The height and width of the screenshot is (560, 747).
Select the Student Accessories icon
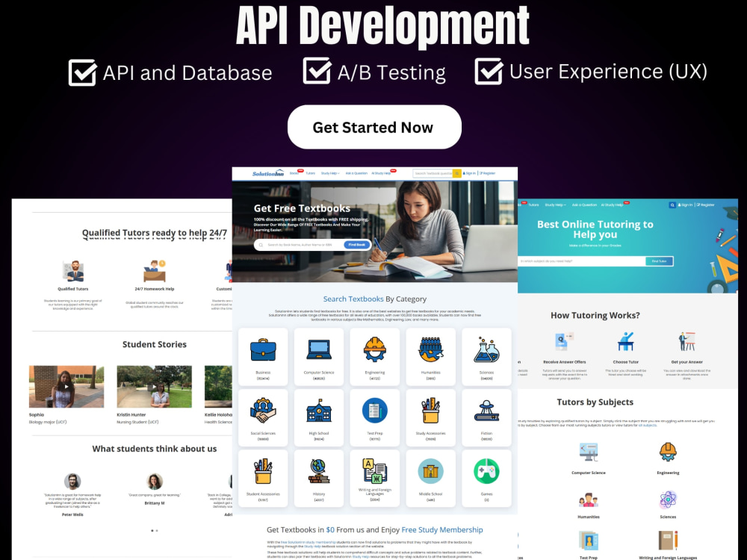point(263,471)
